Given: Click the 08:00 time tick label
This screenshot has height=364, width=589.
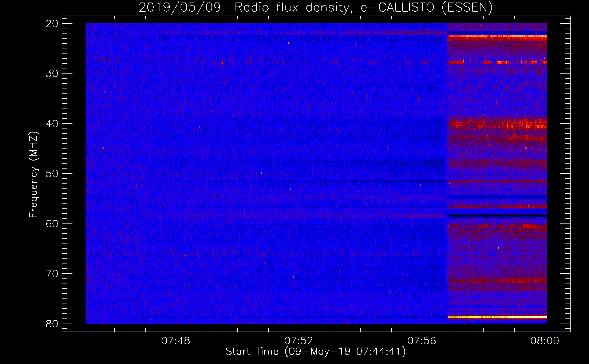Looking at the screenshot, I should [x=545, y=341].
